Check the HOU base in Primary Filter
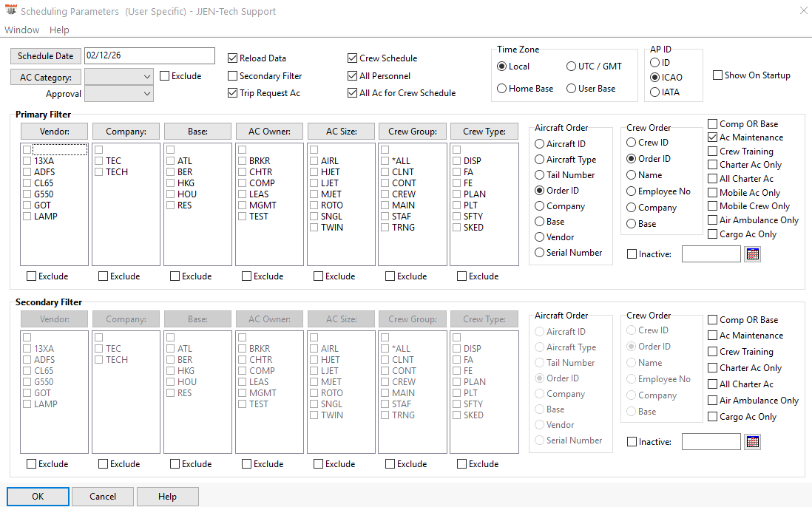 170,194
